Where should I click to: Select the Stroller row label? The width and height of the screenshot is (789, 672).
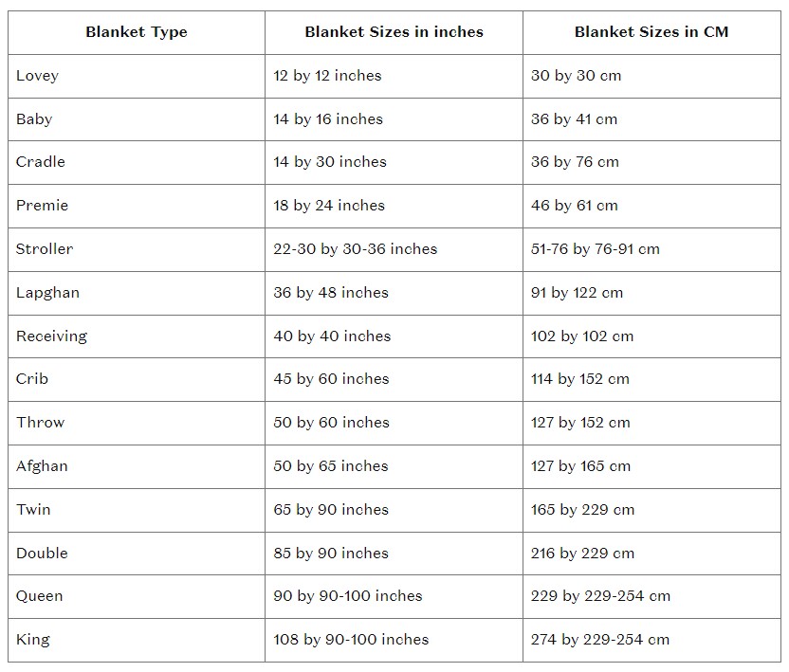(45, 249)
